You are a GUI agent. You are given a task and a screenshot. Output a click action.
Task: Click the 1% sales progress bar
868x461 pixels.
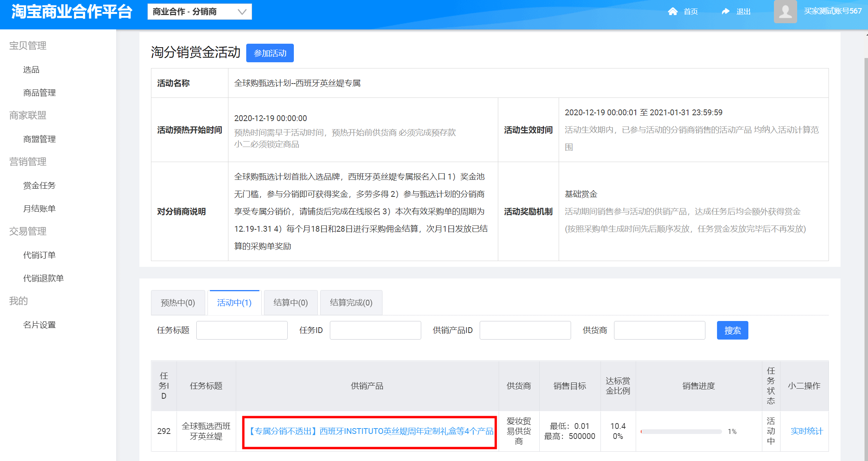(681, 432)
